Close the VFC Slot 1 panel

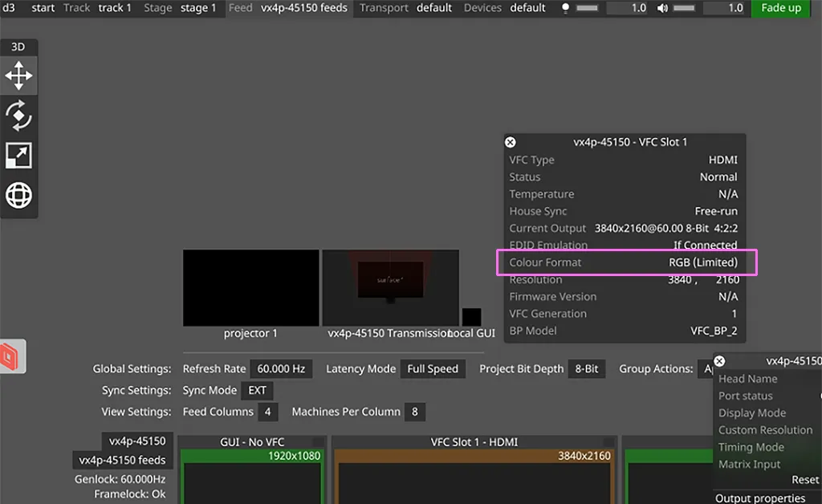pos(511,142)
